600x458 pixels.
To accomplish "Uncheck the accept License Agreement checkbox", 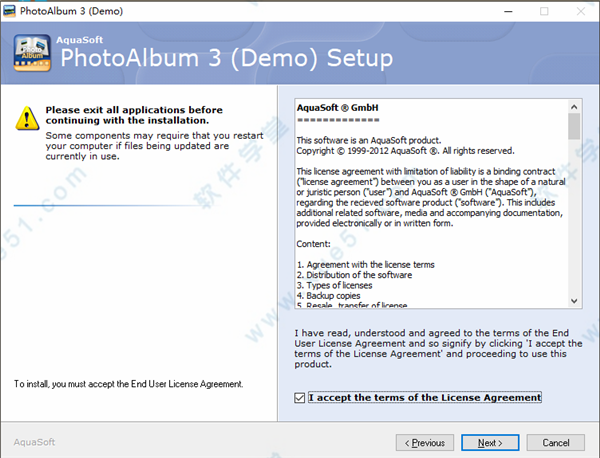I will 300,398.
